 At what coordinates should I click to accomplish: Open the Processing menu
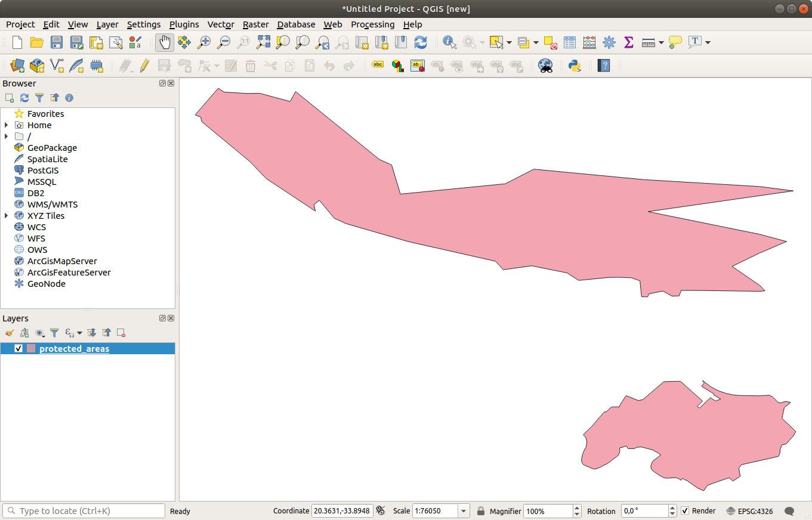click(x=372, y=24)
